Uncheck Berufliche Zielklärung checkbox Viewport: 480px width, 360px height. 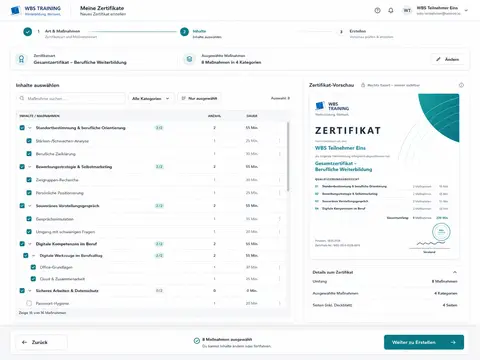[29, 154]
